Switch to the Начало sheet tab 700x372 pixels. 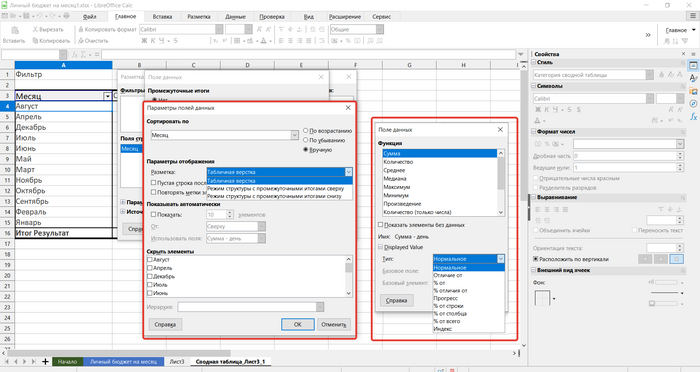[x=67, y=362]
